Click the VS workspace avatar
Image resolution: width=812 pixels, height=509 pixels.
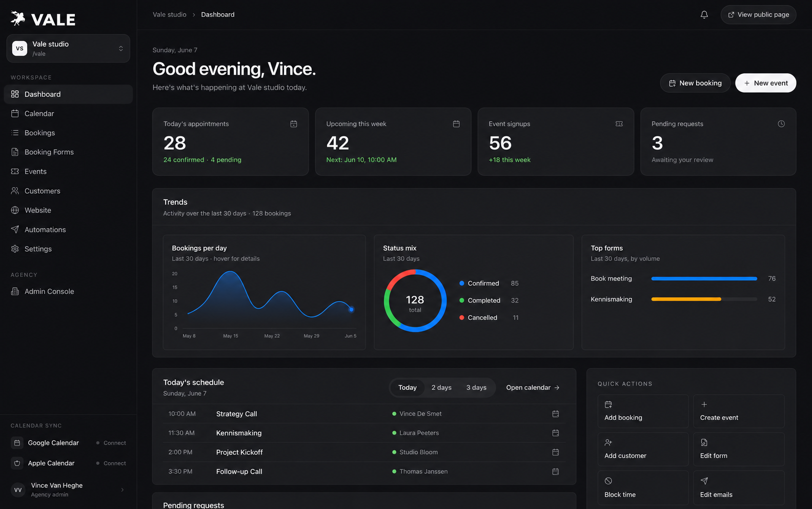click(x=19, y=49)
